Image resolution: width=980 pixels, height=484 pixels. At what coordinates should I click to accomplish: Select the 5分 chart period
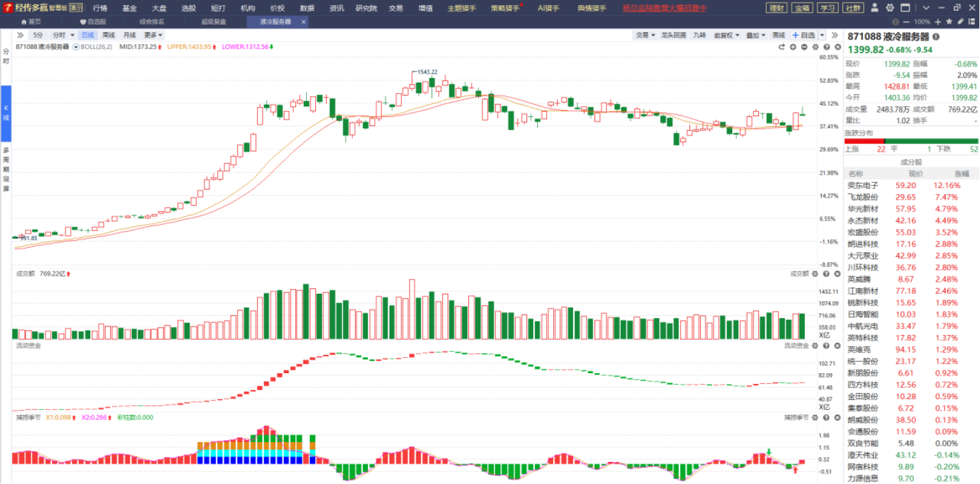click(x=38, y=35)
